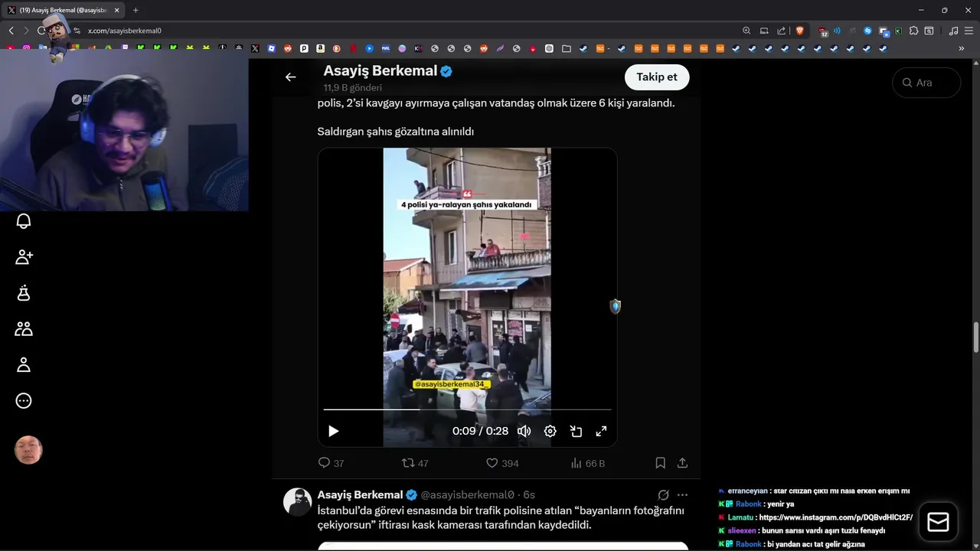The height and width of the screenshot is (551, 980).
Task: Click the Brave Shields lion icon
Action: [800, 31]
